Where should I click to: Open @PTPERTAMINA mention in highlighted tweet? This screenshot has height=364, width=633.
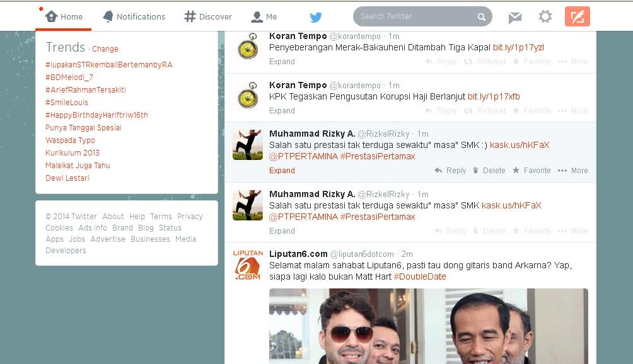(x=303, y=156)
